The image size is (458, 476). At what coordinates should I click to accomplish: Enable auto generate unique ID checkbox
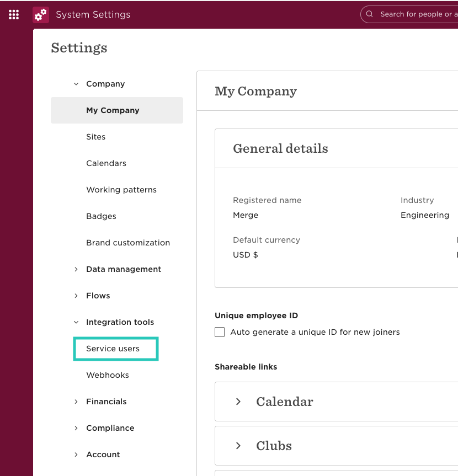point(220,332)
